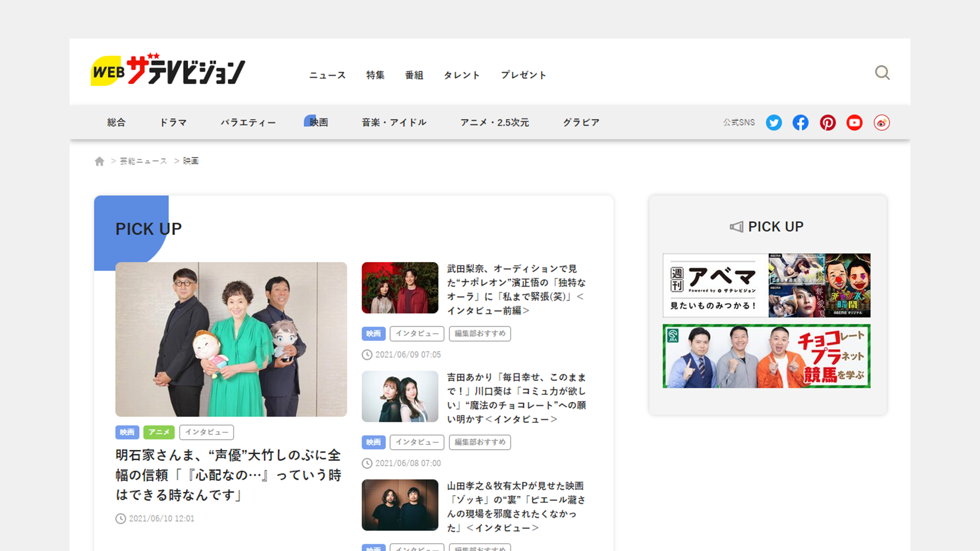Switch to the 総合 category tab
This screenshot has width=980, height=551.
coord(116,122)
